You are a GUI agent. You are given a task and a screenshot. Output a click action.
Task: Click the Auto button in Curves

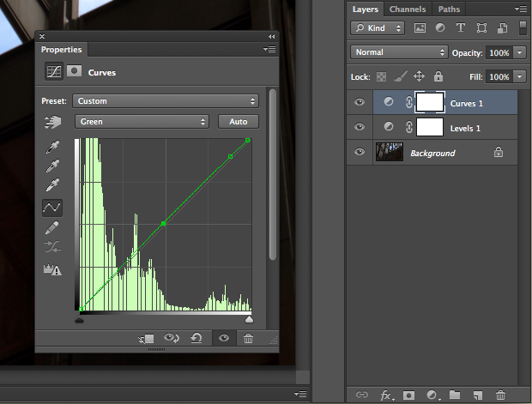(238, 122)
